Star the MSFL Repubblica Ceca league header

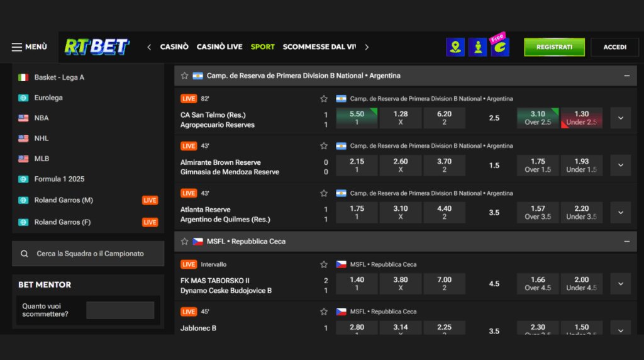coord(184,242)
